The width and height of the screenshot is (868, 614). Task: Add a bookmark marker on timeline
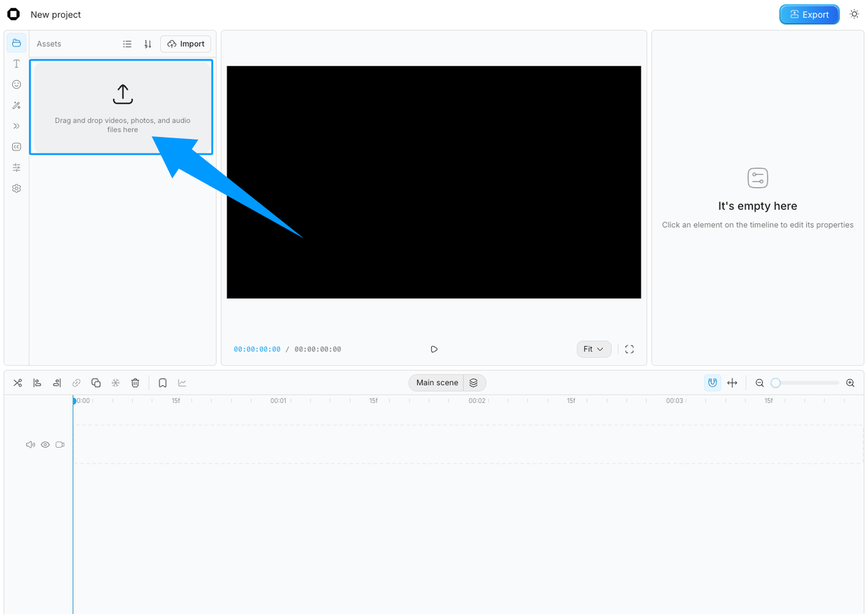[x=163, y=383]
